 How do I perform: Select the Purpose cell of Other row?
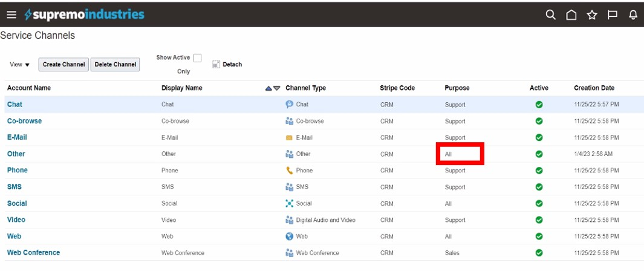coord(461,154)
